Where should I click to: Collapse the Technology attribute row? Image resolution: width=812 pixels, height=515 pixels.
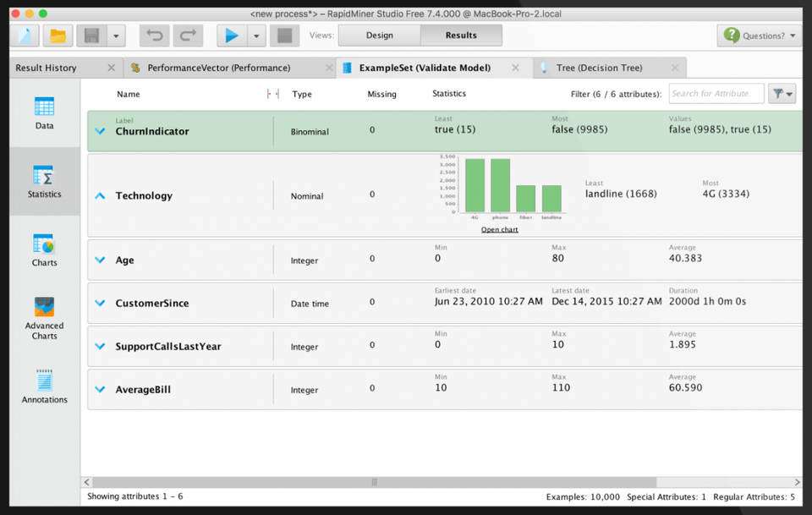(x=101, y=195)
